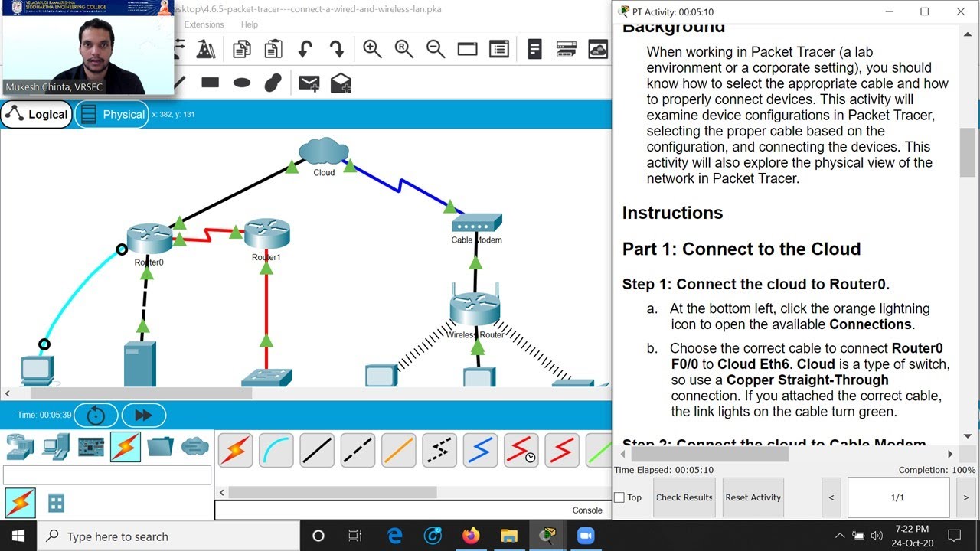The image size is (980, 551).
Task: Click the Copy toolbar icon
Action: 241,50
